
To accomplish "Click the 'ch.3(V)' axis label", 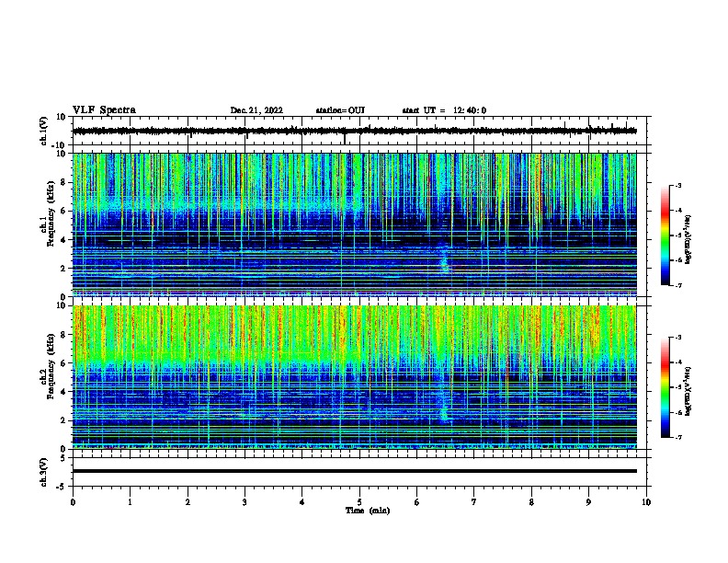I will (x=44, y=473).
